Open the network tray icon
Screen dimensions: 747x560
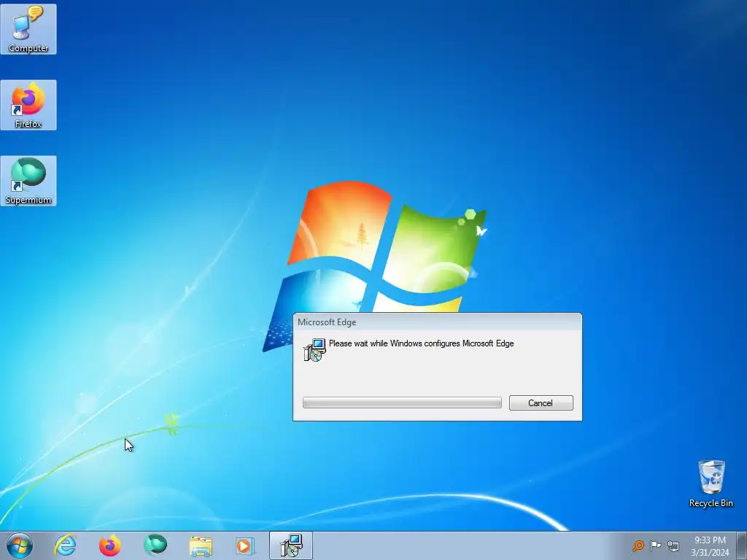[673, 545]
